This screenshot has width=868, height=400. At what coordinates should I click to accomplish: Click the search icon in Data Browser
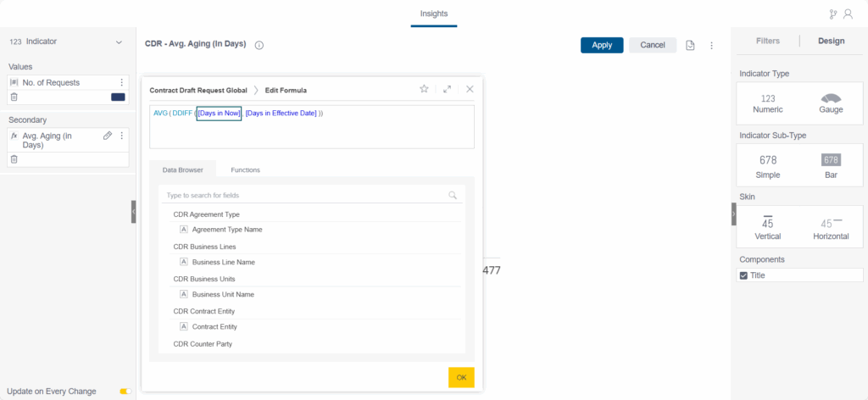point(453,196)
